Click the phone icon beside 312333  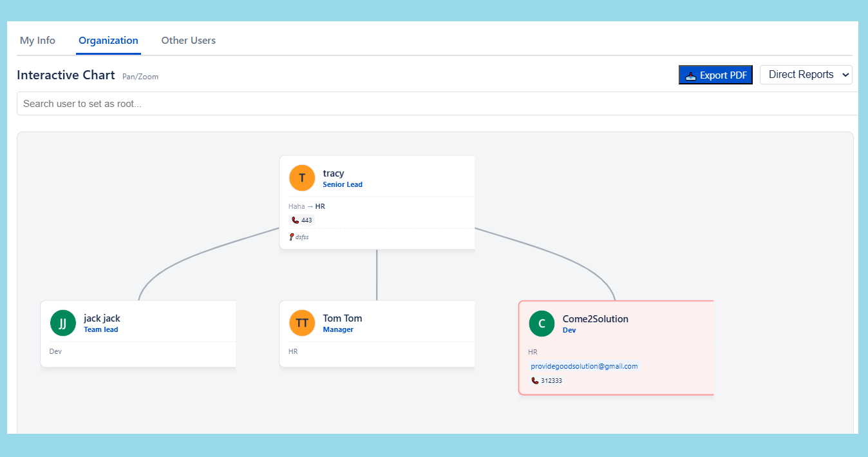(535, 381)
